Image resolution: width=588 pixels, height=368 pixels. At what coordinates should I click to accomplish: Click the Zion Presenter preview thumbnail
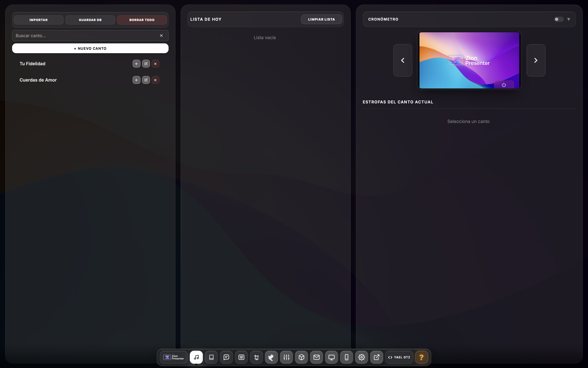(469, 60)
